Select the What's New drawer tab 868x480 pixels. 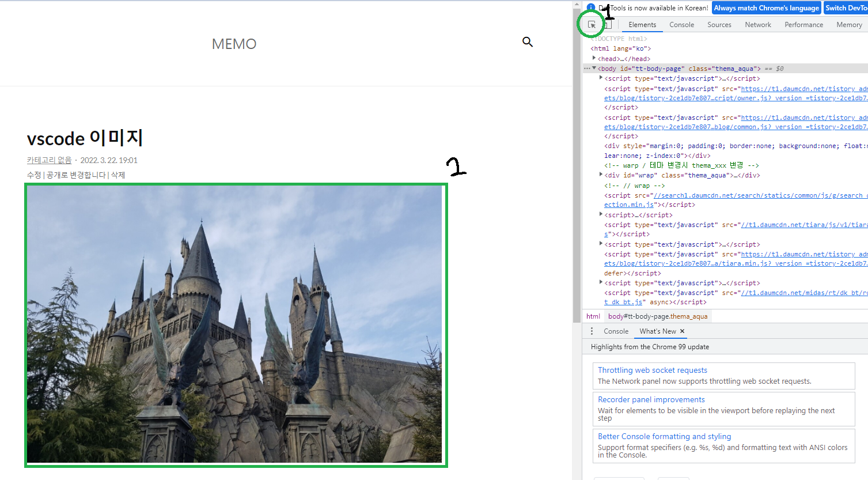(x=658, y=331)
